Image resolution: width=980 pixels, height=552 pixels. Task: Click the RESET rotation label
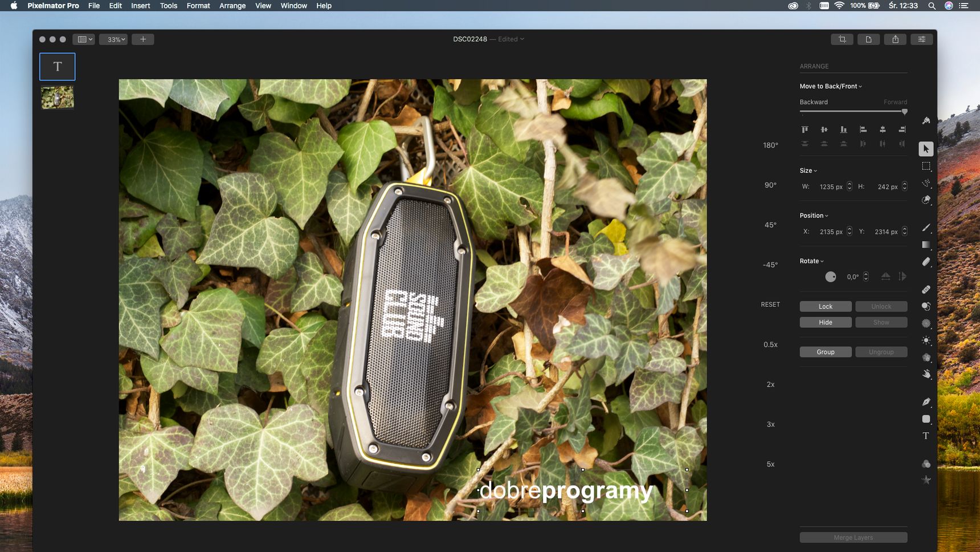[x=770, y=305]
